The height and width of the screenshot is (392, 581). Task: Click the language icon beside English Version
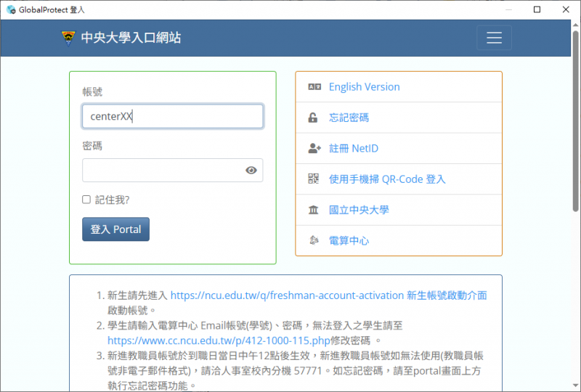click(314, 87)
